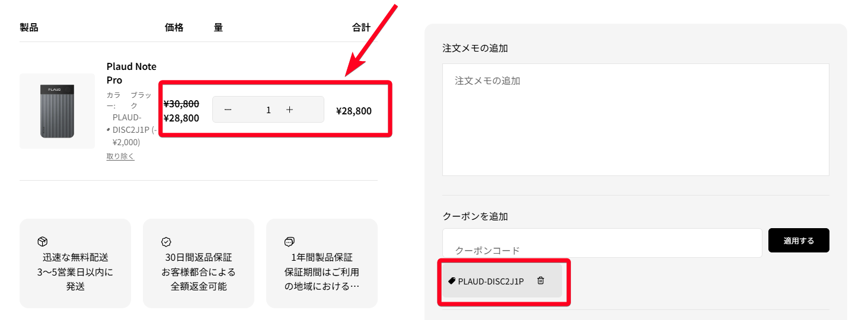Click the 1年間製品保証 card text

[322, 258]
